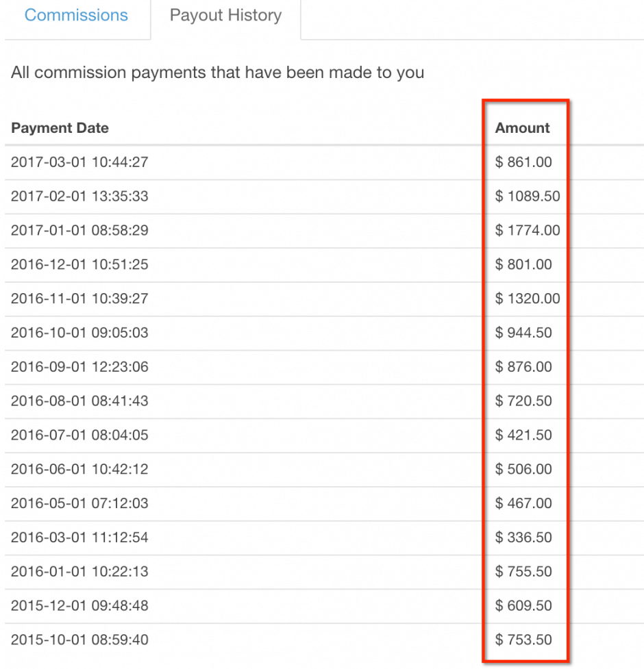Screen dimensions: 644x669
Task: Click the Payment Date column header
Action: (x=60, y=128)
